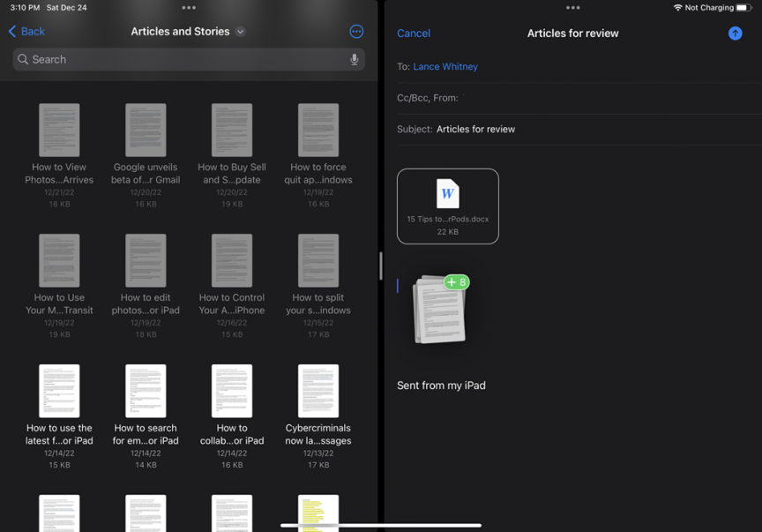Open the Google unveils beta of Gmail file
Screen dimensions: 762x532
tap(146, 131)
